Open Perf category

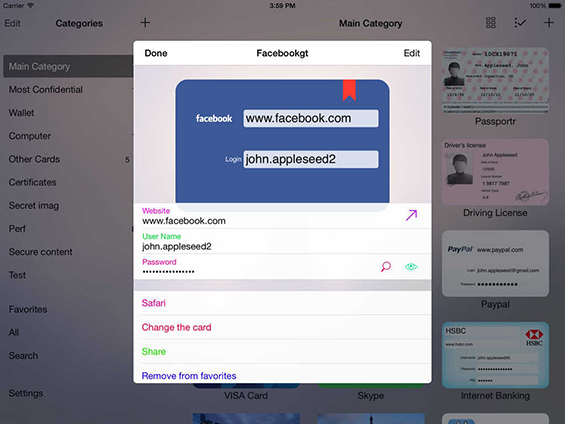[x=17, y=229]
